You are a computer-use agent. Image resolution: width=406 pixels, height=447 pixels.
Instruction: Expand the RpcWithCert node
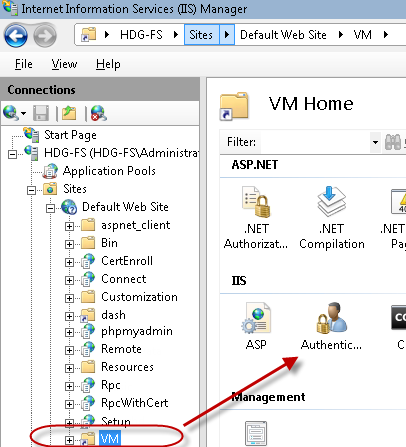(x=69, y=404)
